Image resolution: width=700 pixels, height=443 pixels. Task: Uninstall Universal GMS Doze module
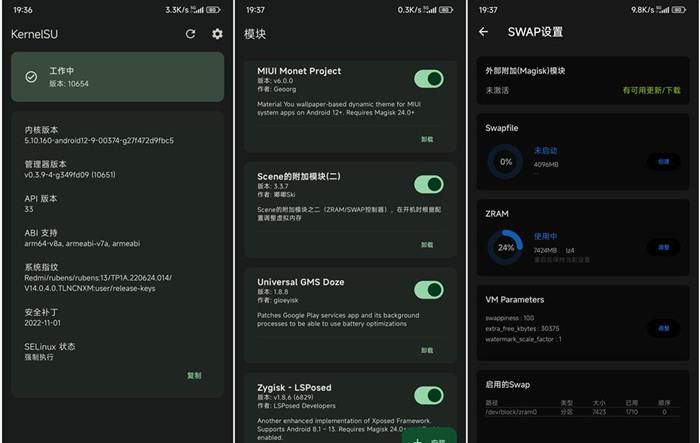(x=427, y=350)
